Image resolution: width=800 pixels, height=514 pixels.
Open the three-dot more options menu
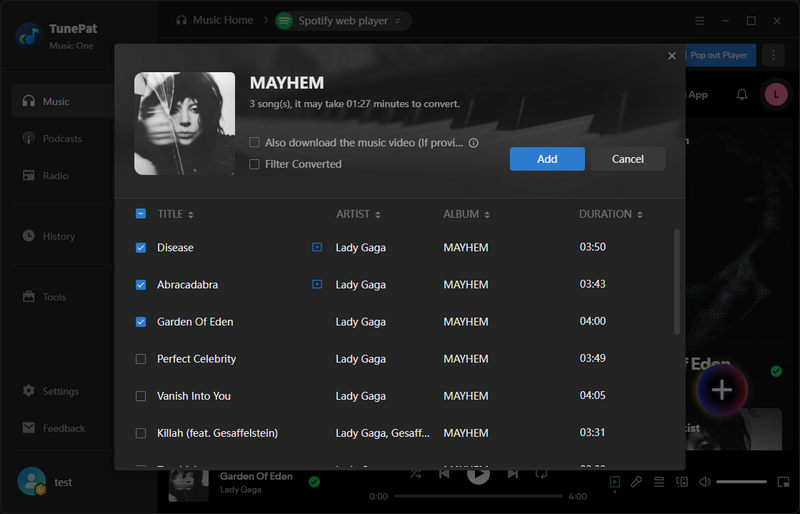click(773, 55)
